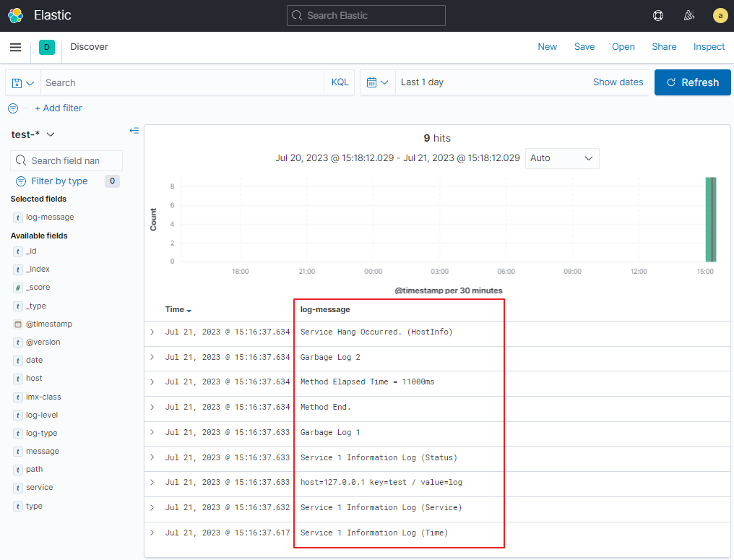Open the Auto interval dropdown

click(x=562, y=158)
